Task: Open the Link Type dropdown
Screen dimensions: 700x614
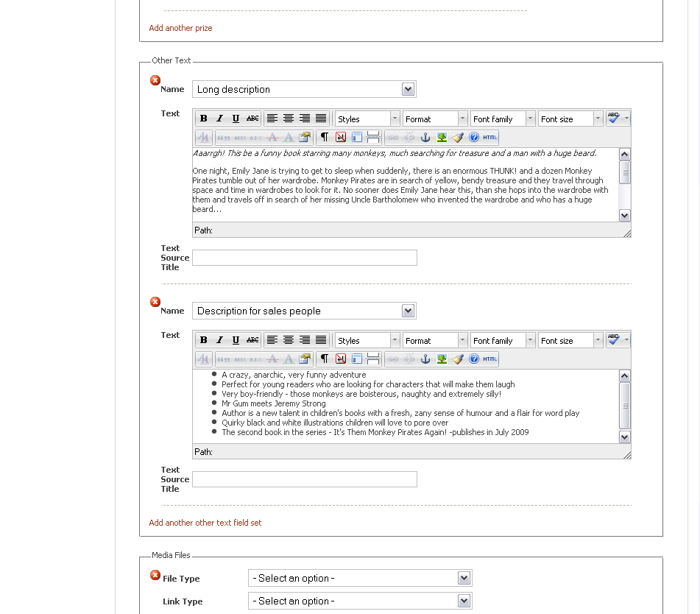Action: [x=360, y=601]
